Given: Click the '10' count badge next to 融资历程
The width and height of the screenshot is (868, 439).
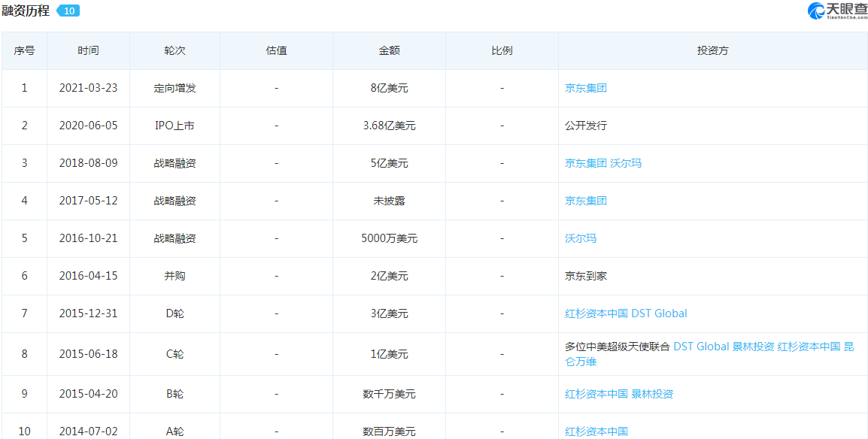Looking at the screenshot, I should (x=67, y=11).
